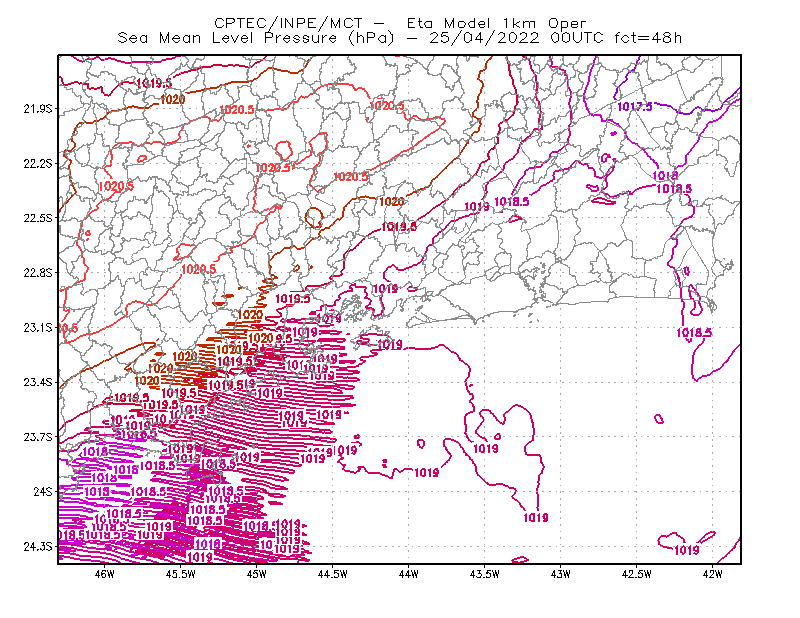Image resolution: width=800 pixels, height=618 pixels.
Task: Click the 43.5W longitude axis label
Action: coord(484,574)
